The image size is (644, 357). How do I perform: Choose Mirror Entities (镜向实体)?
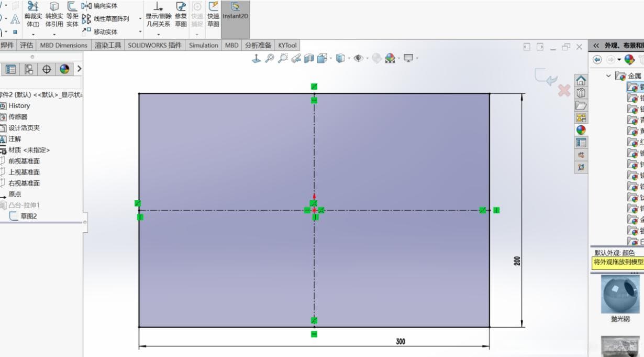coord(100,6)
